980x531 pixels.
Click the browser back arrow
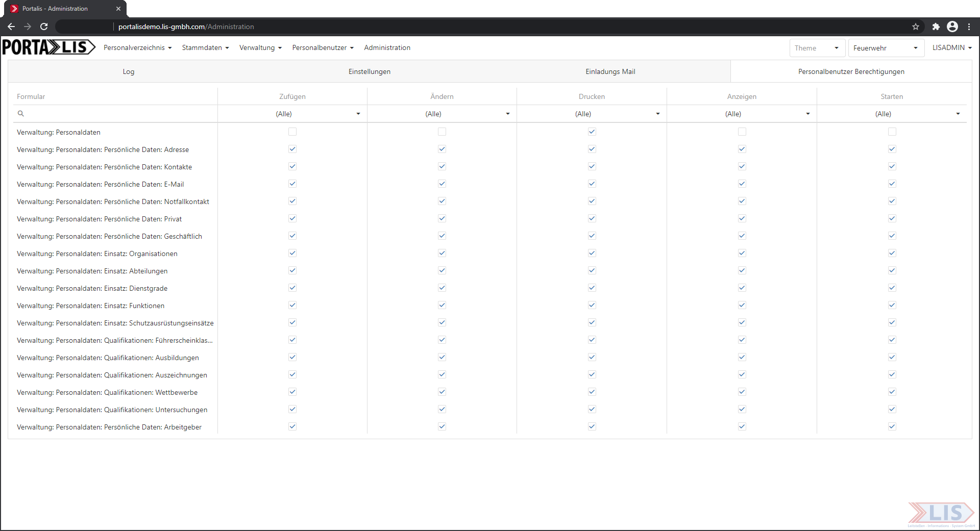(11, 27)
